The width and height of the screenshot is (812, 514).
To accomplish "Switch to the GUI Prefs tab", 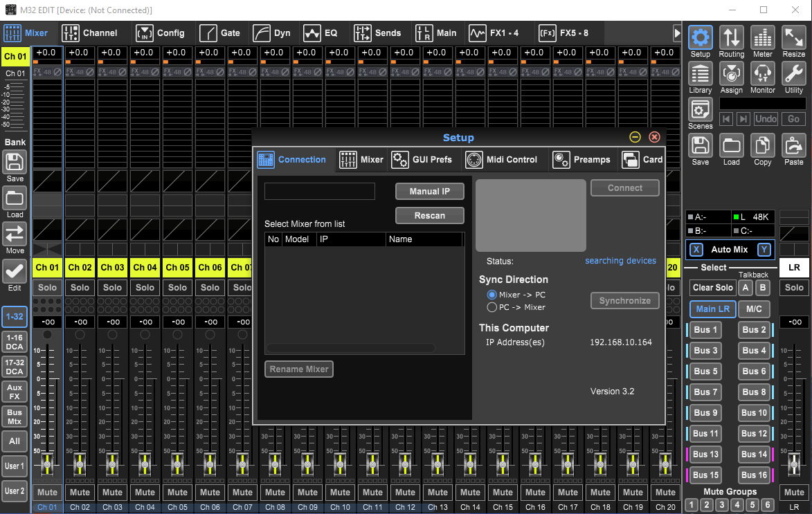I will coord(424,159).
